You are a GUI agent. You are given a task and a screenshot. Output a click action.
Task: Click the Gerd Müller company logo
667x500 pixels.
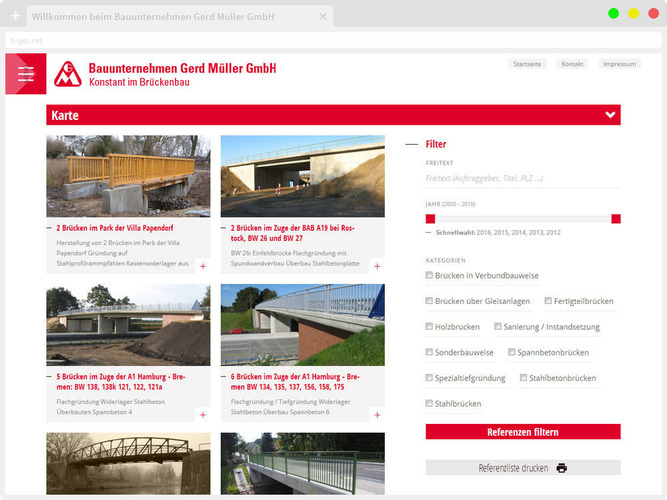pyautogui.click(x=68, y=73)
